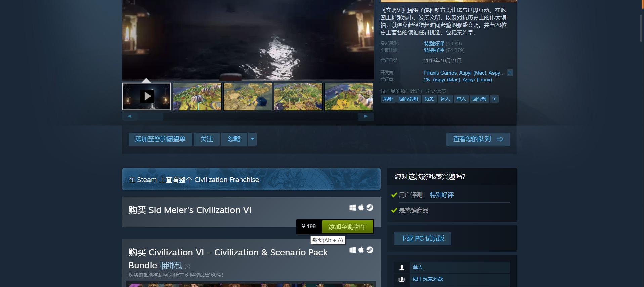This screenshot has height=287, width=644.
Task: Click the ¥ 199 price label
Action: pos(309,227)
